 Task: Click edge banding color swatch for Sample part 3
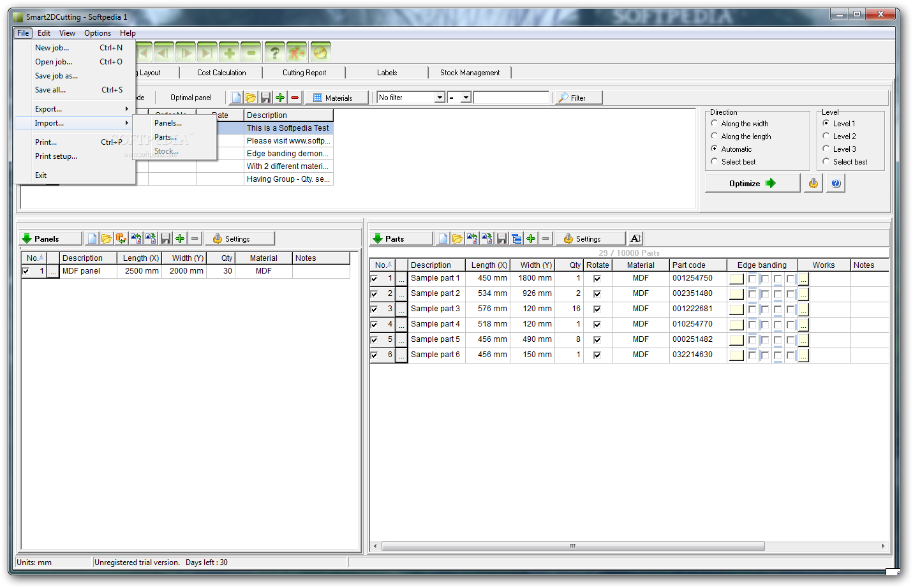pos(737,309)
